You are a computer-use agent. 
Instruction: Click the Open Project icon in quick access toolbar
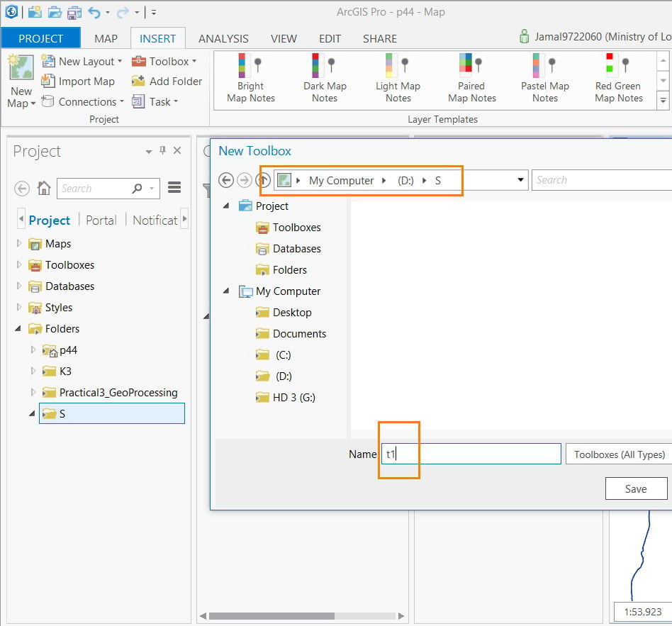[x=55, y=13]
